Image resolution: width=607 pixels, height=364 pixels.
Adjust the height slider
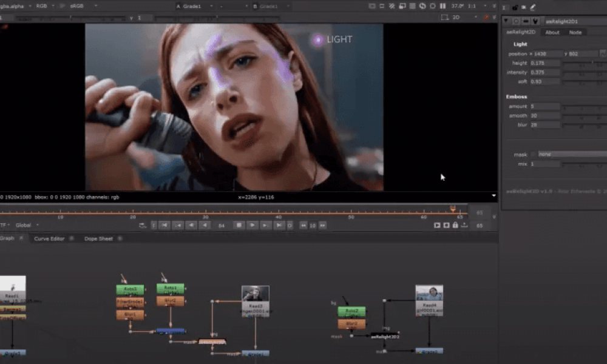tap(585, 62)
